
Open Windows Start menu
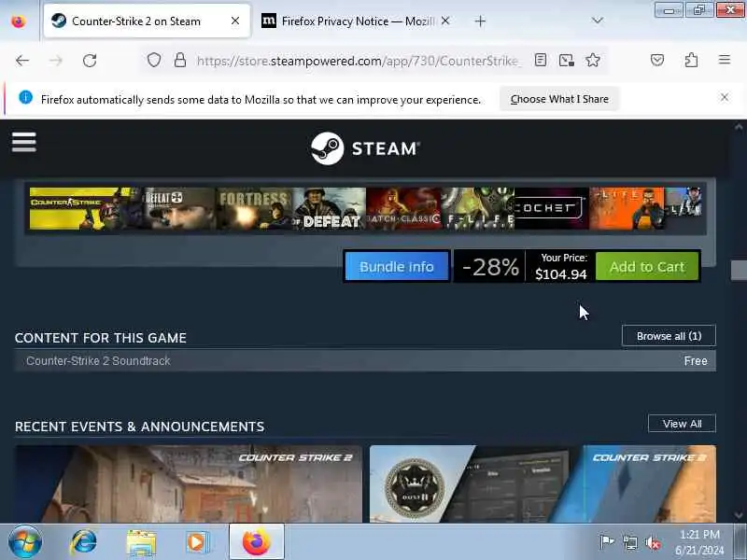point(25,541)
